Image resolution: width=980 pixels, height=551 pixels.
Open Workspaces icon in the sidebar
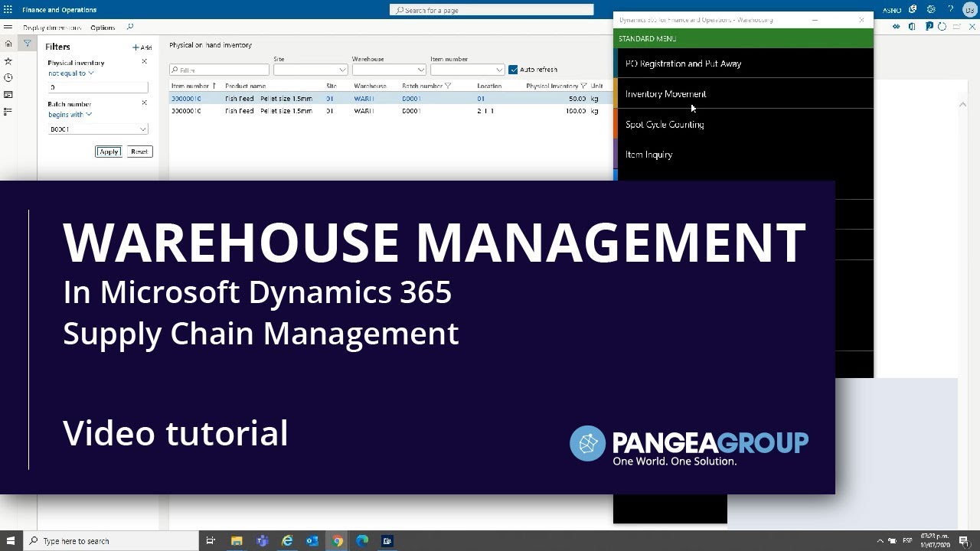coord(8,94)
